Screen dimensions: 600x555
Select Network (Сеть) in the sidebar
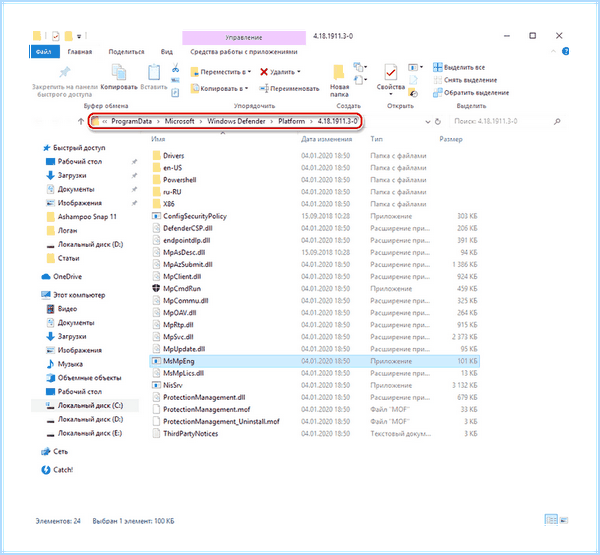[54, 452]
